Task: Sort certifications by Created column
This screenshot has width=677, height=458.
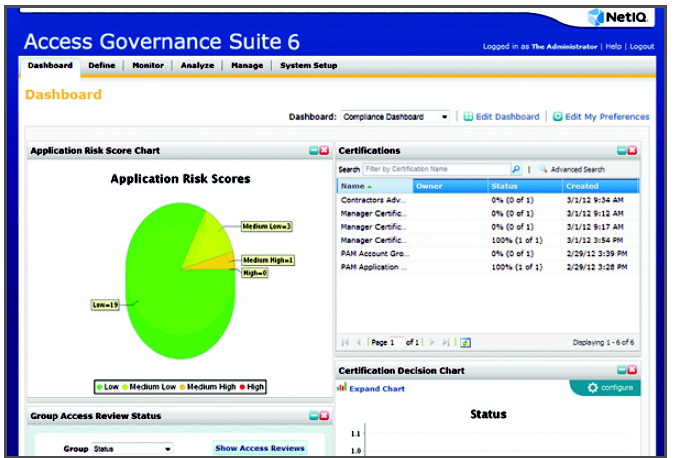Action: coord(601,186)
